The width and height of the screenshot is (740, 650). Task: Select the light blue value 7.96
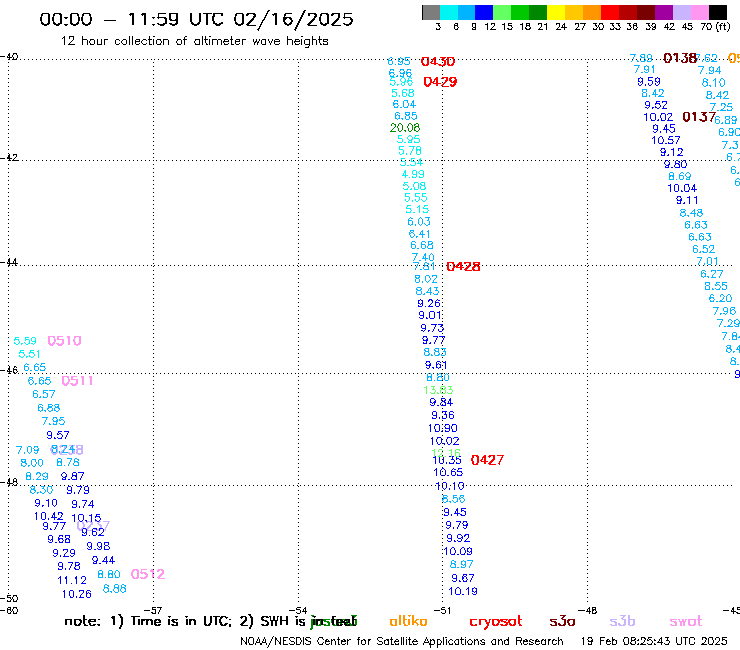[724, 311]
